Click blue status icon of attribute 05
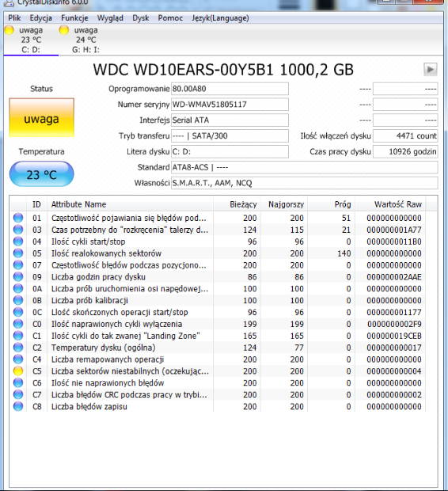 tap(18, 253)
